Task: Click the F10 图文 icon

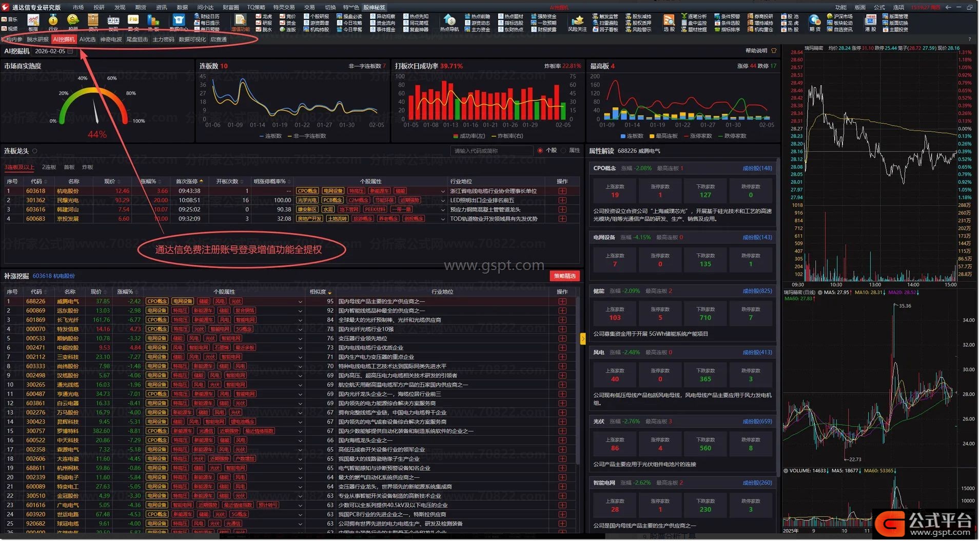Action: click(133, 21)
